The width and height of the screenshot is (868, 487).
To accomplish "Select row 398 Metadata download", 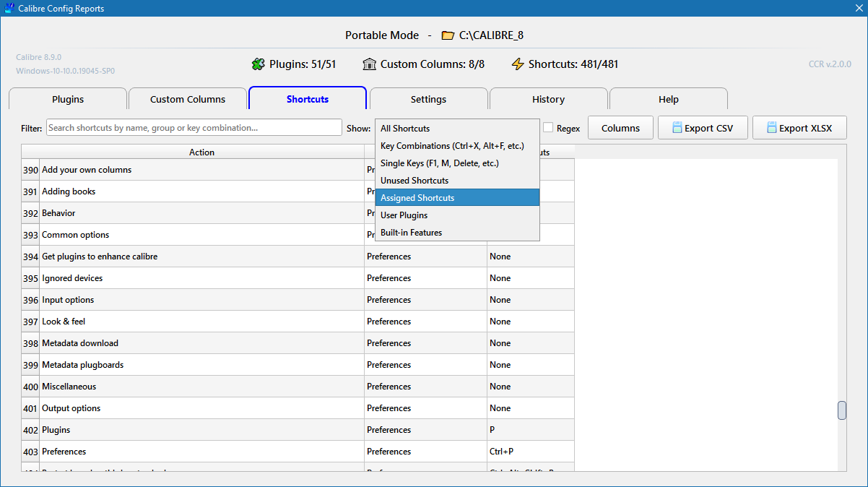I will coord(201,343).
